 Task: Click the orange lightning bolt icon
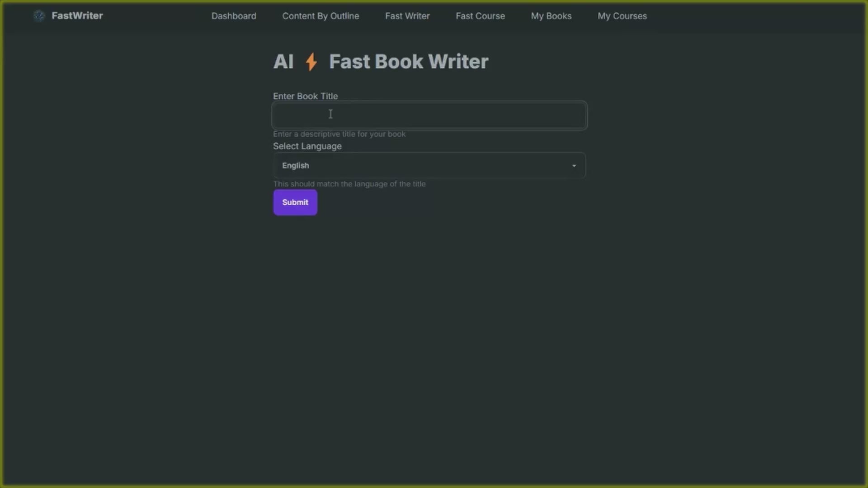[311, 62]
